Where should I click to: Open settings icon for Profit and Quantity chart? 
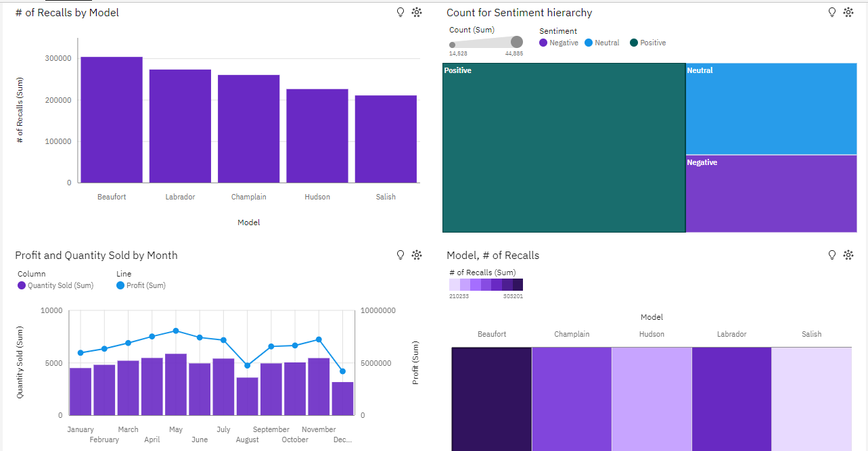tap(417, 255)
